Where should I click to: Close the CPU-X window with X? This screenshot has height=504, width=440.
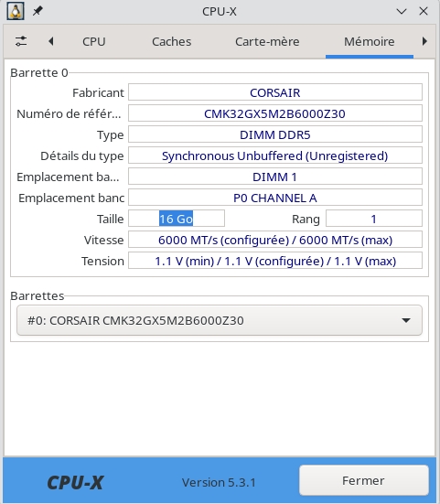point(424,11)
